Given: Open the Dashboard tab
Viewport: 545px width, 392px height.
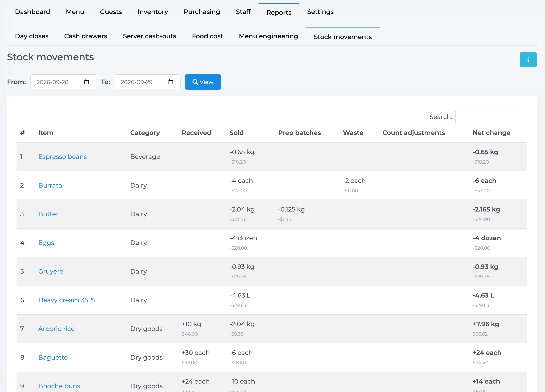Looking at the screenshot, I should pos(32,12).
